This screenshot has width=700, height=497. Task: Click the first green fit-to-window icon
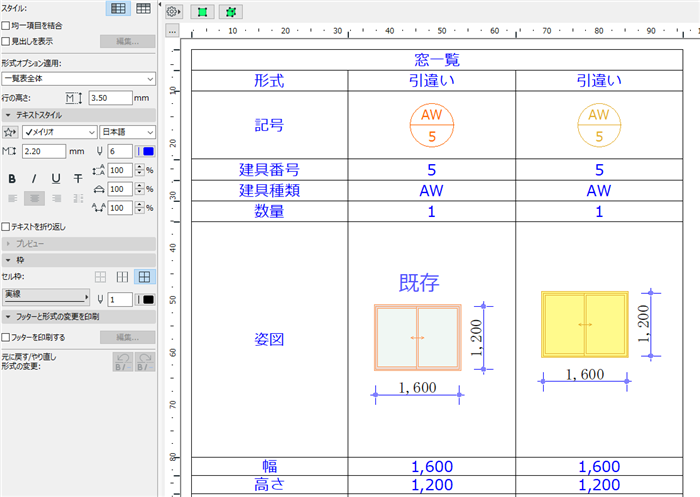click(202, 12)
